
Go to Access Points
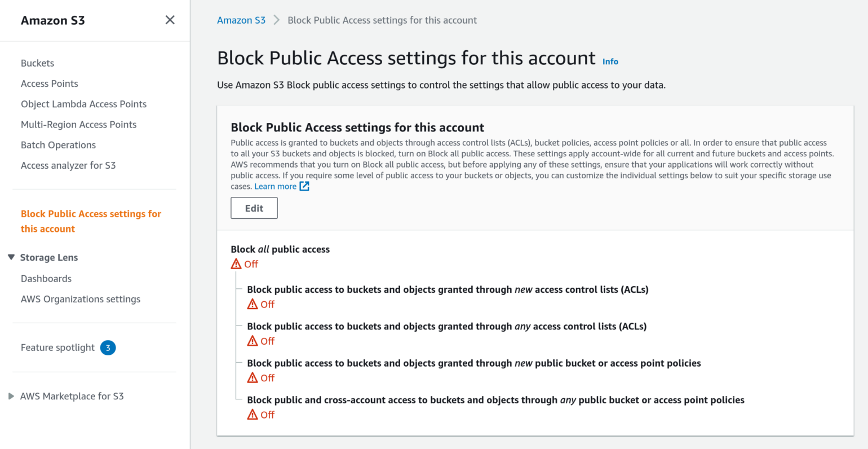[x=50, y=83]
